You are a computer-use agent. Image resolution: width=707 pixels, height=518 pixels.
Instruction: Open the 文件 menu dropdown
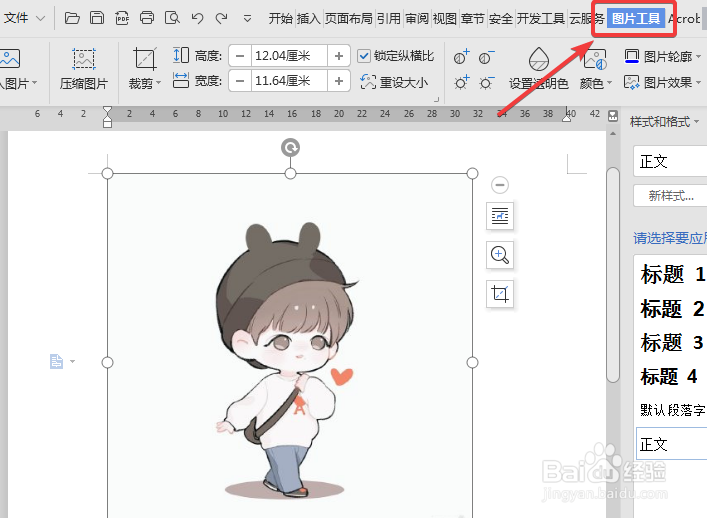[24, 18]
